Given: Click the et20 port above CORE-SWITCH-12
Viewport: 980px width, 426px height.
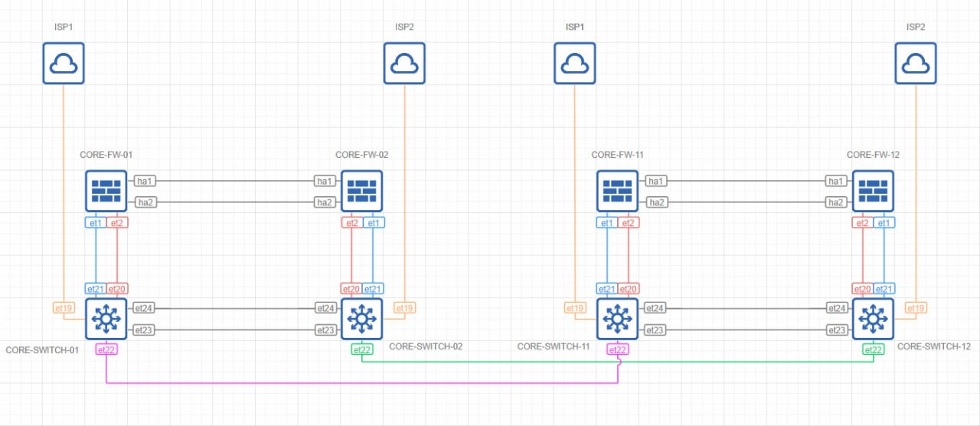Looking at the screenshot, I should (863, 289).
